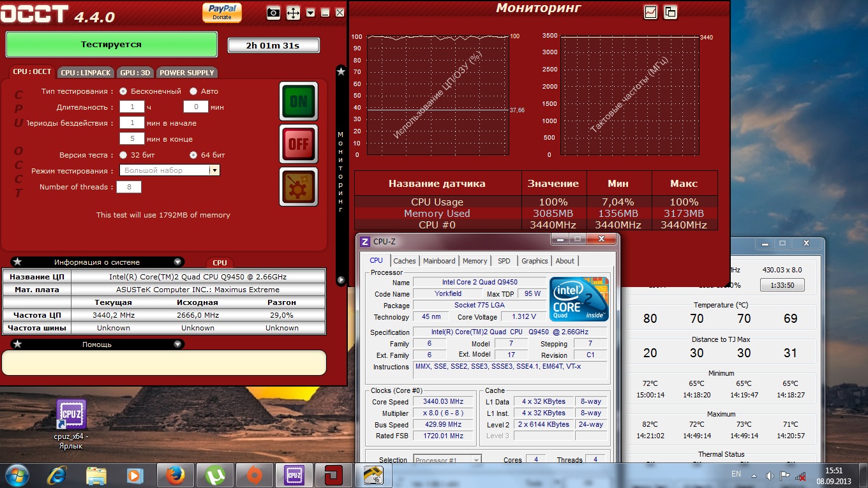Switch to the CPU : OCCT tab
The width and height of the screenshot is (868, 488).
pyautogui.click(x=32, y=71)
